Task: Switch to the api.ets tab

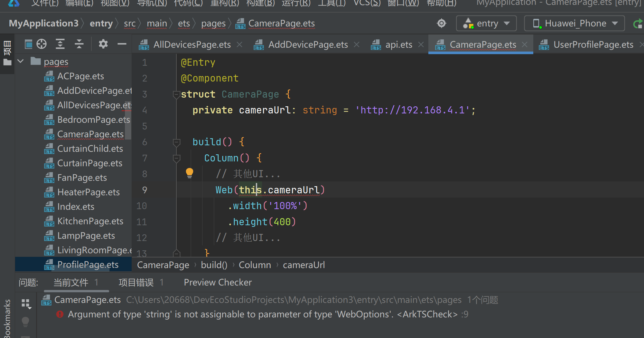Action: 399,44
